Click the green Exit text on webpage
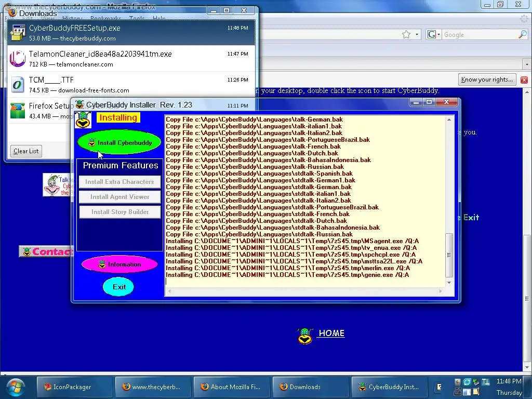This screenshot has height=399, width=532. coord(471,218)
